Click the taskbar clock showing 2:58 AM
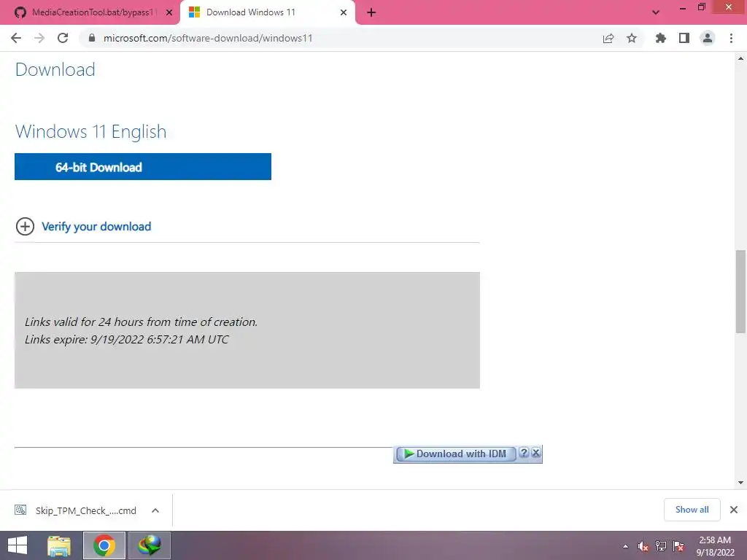Image resolution: width=747 pixels, height=560 pixels. point(715,546)
